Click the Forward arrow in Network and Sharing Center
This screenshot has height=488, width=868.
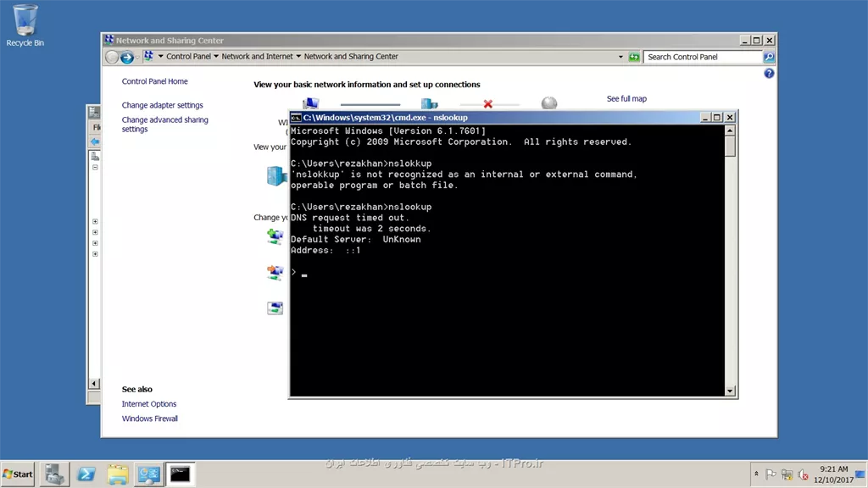(127, 57)
